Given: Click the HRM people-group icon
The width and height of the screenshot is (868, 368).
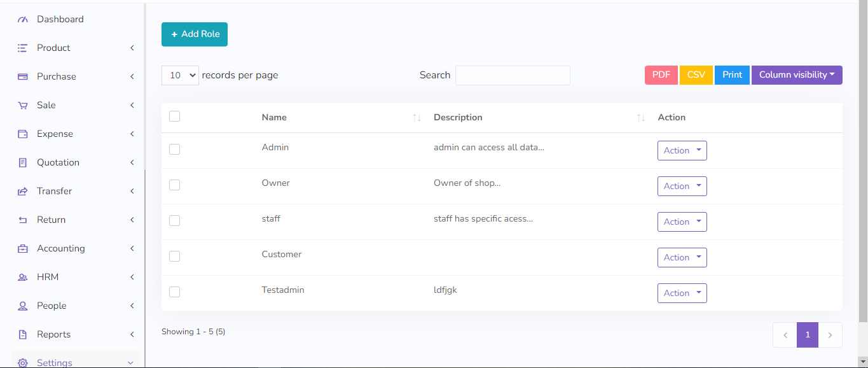Looking at the screenshot, I should tap(22, 276).
